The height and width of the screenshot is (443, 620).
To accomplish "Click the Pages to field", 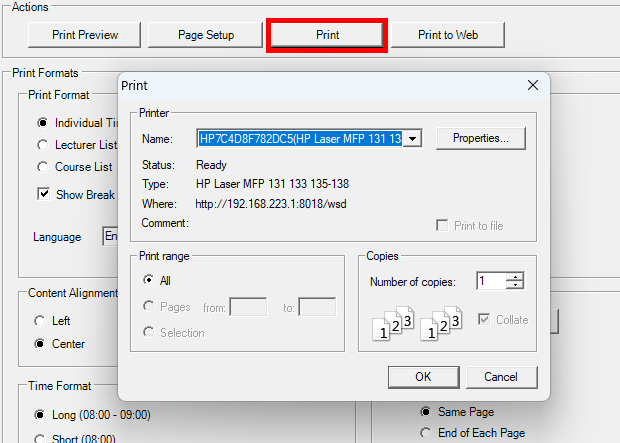I will point(317,307).
